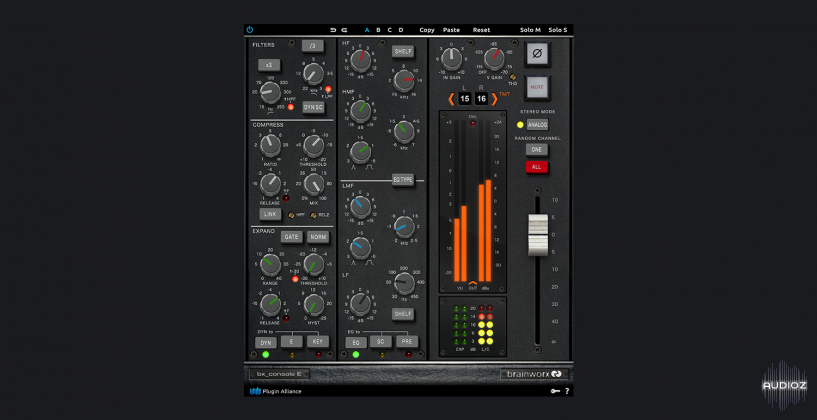
Task: Click the V GAIN knob
Action: tap(494, 59)
